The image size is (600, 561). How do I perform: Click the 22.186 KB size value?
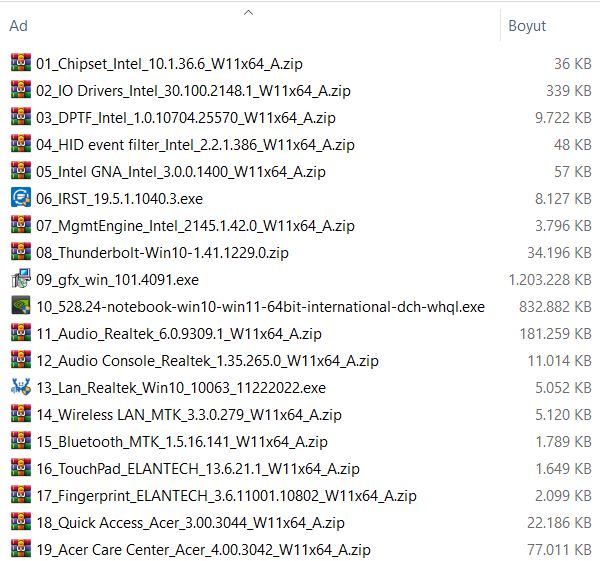pyautogui.click(x=559, y=523)
